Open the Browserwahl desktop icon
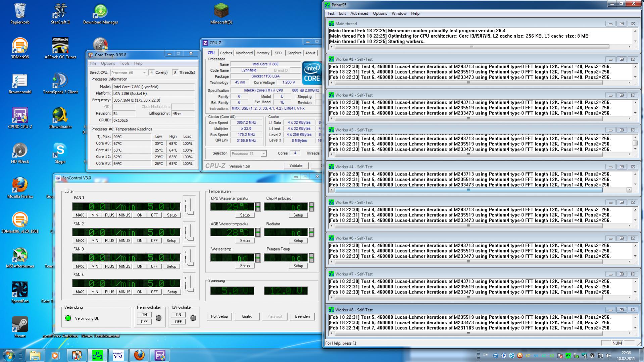This screenshot has height=362, width=644. pos(20,84)
